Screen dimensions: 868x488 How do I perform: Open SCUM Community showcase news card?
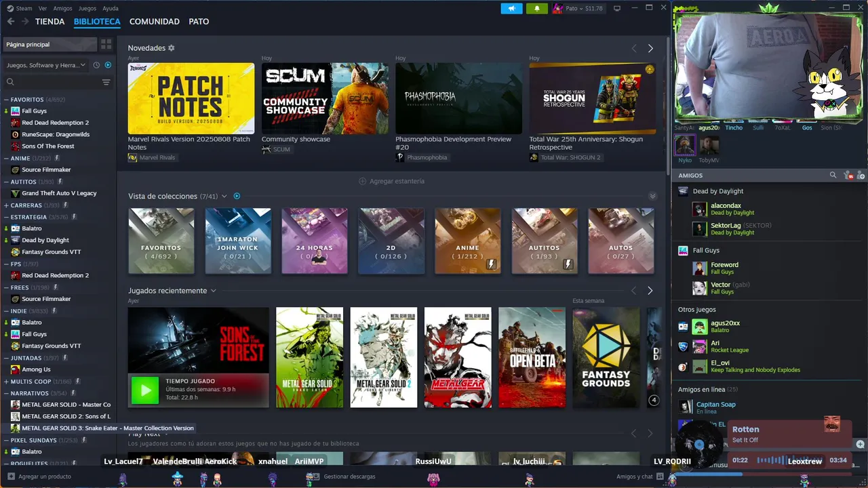click(x=325, y=99)
